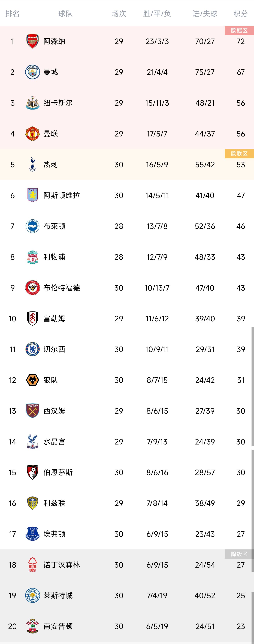Viewport: 254px width, 644px height.
Task: Click the Brighton seagull crest
Action: pyautogui.click(x=33, y=226)
